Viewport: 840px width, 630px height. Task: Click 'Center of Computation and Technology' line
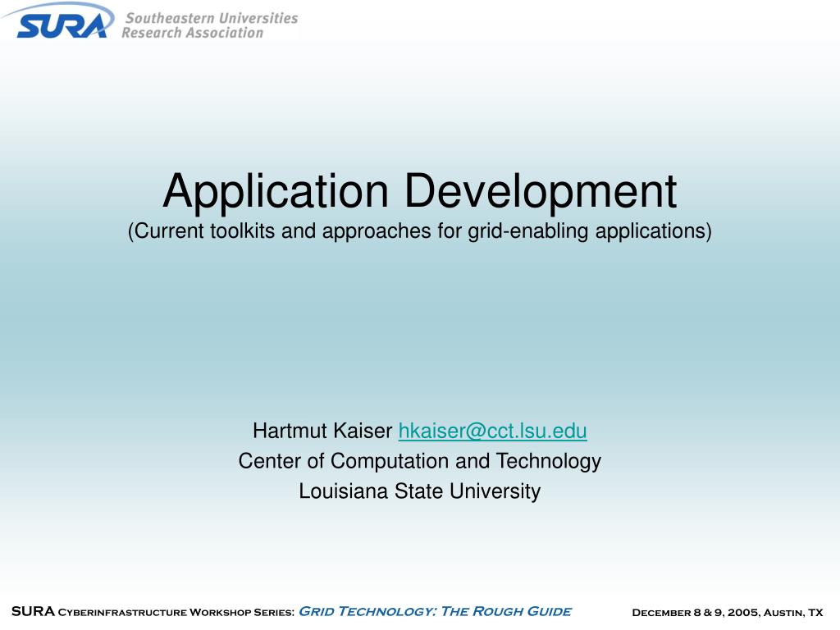tap(420, 461)
